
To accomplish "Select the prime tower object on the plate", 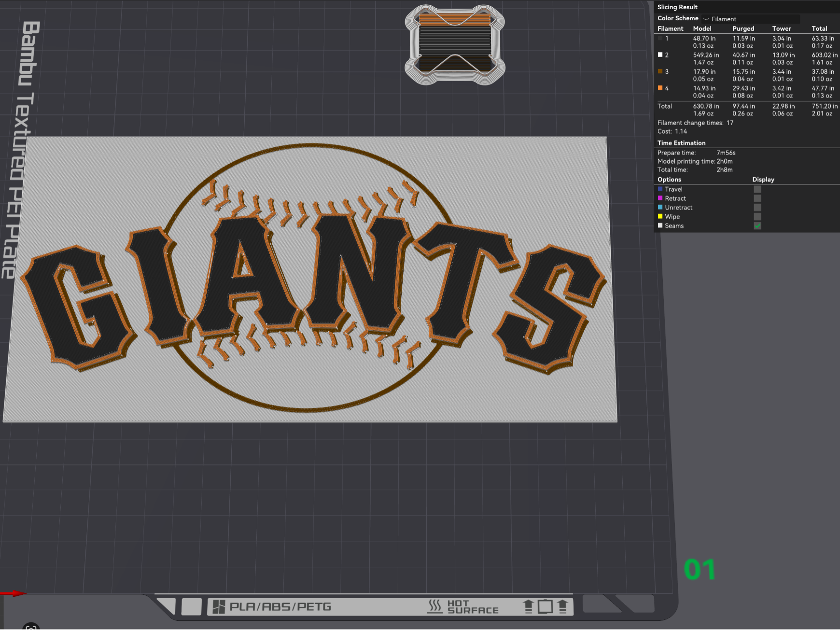I will pyautogui.click(x=455, y=45).
